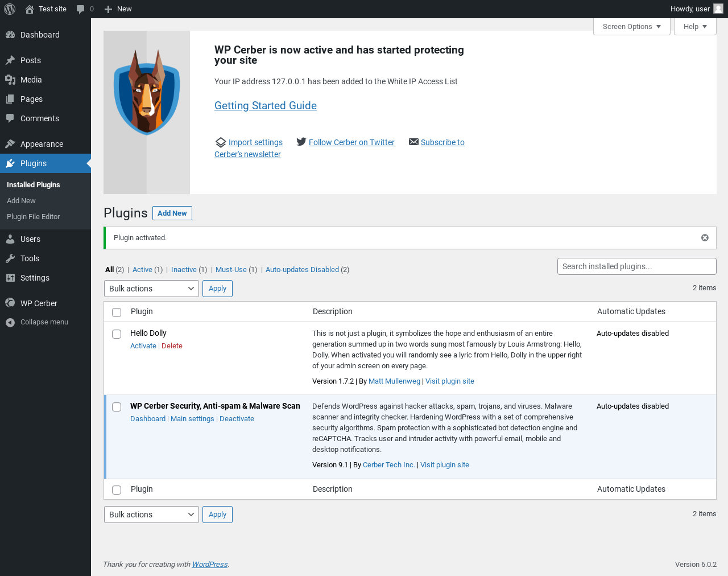Click the Pages icon in sidebar
Screen dimensions: 728x576
(10, 99)
